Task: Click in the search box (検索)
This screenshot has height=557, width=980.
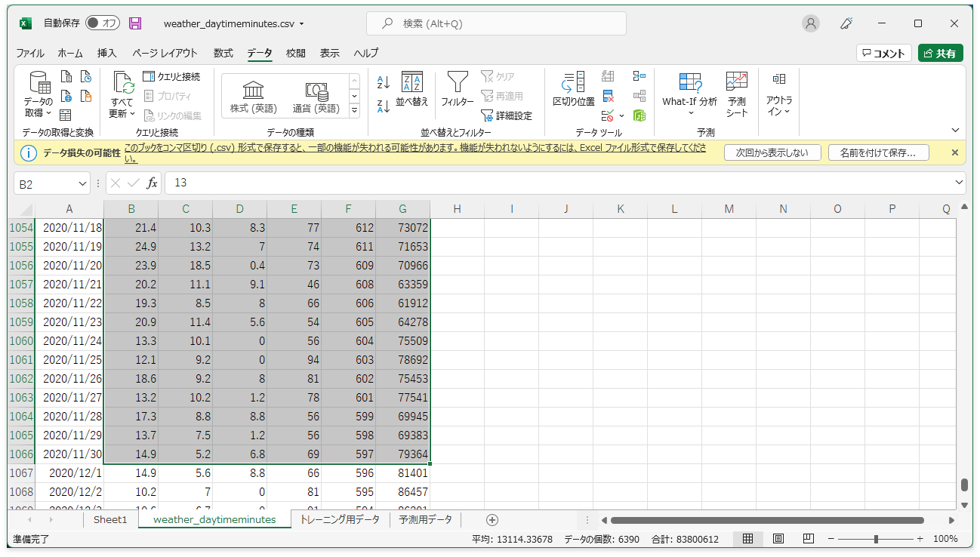Action: click(x=496, y=23)
